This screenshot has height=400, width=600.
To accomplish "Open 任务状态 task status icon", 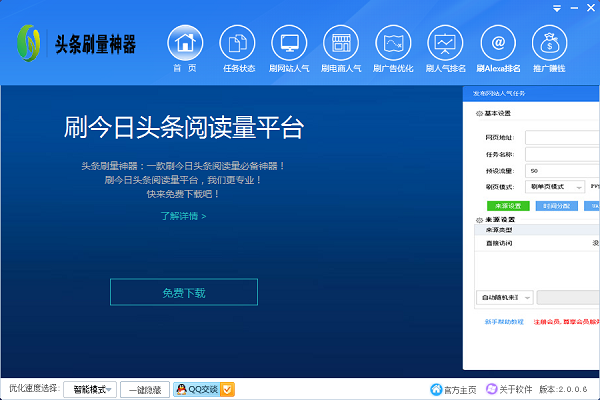I will (238, 44).
